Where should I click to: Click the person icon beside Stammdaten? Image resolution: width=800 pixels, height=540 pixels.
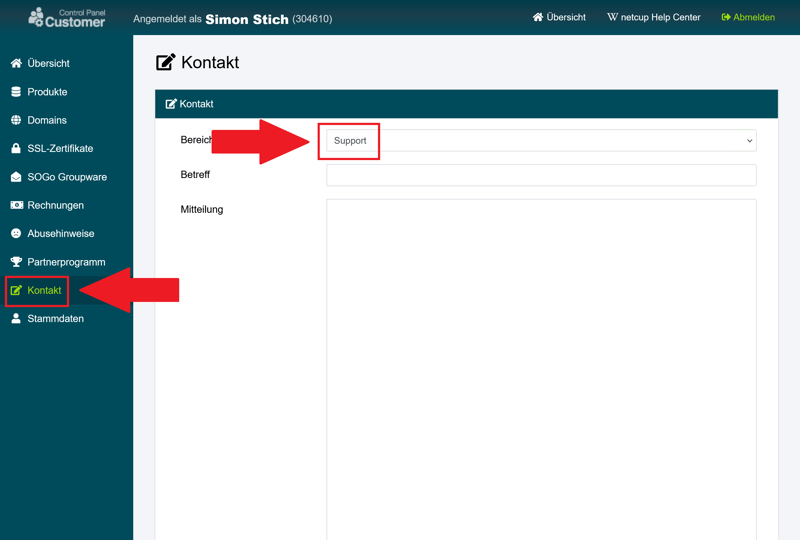[x=16, y=319]
